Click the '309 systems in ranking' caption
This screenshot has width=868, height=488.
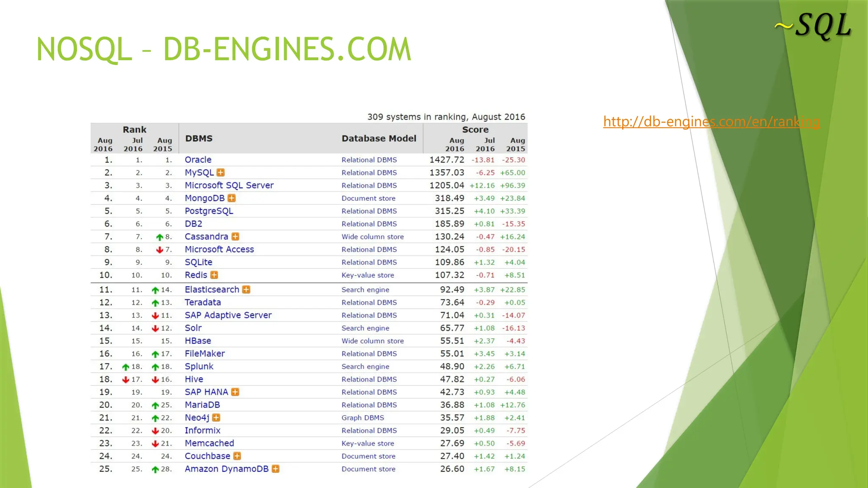tap(446, 117)
